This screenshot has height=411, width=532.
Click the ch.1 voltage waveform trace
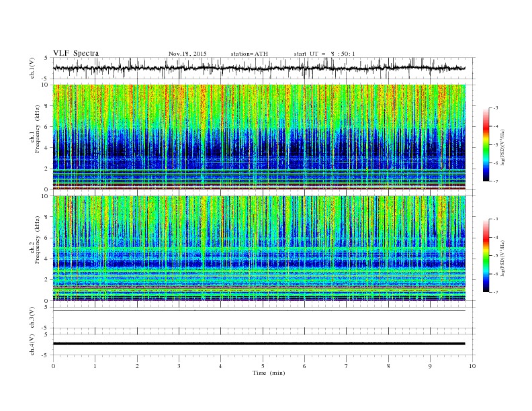coord(259,68)
